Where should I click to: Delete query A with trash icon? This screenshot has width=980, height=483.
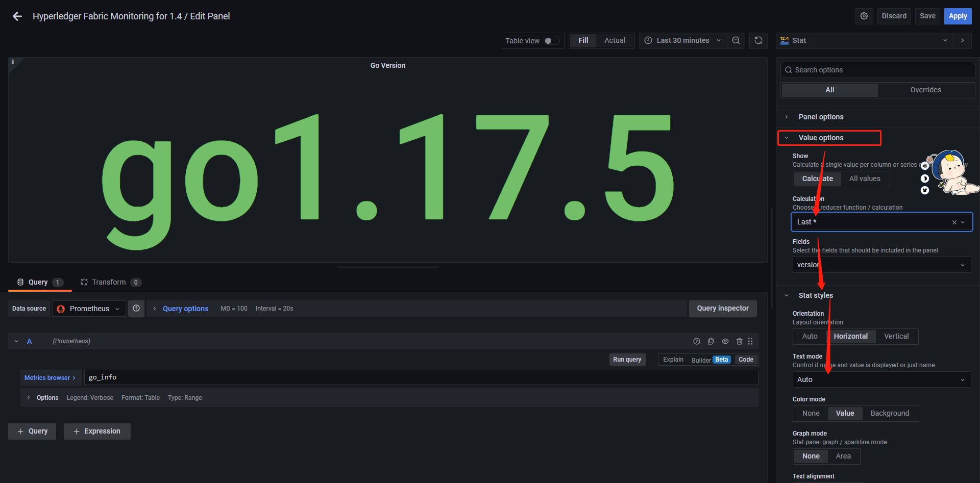[x=739, y=341]
